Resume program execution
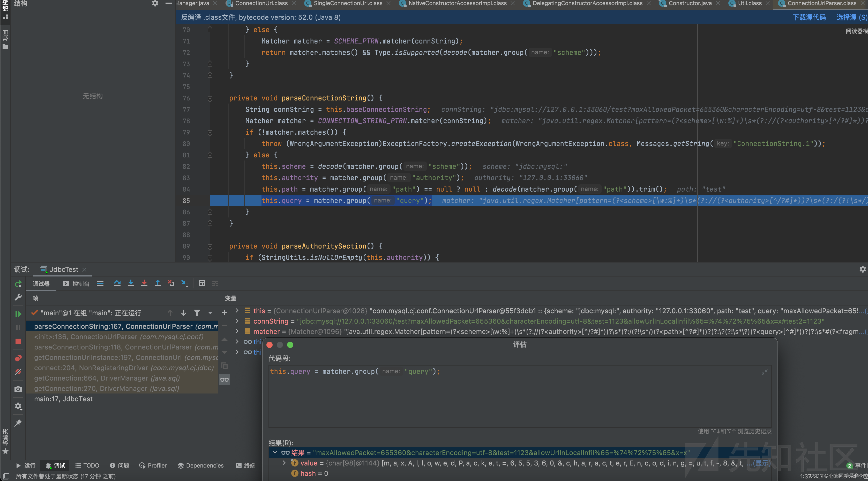 coord(18,314)
